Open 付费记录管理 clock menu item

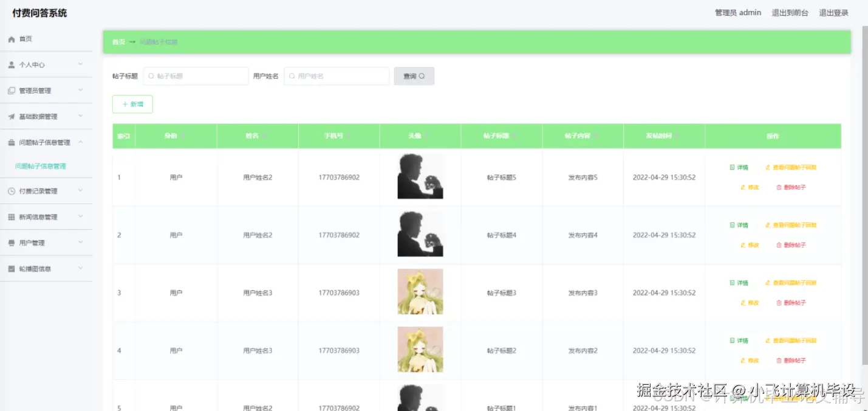pos(46,191)
